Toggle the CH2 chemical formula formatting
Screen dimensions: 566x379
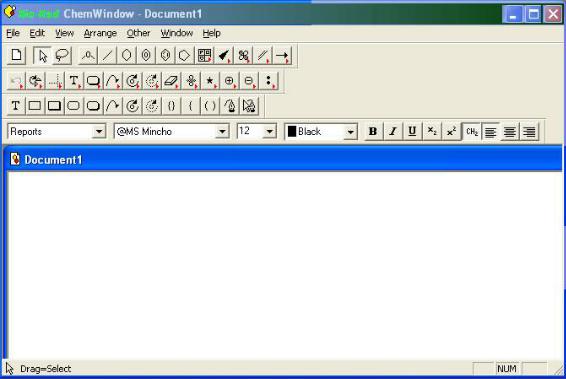coord(471,131)
